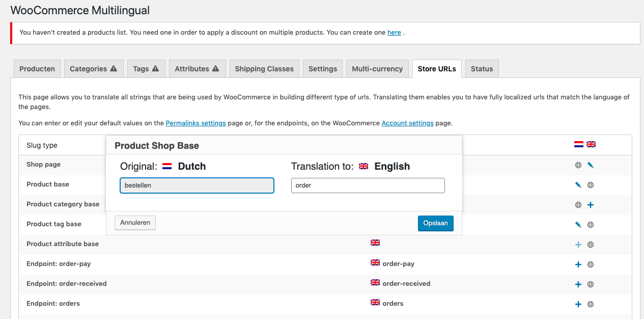Screen dimensions: 644x319
Task: Click the original Dutch 'bestellen' field
Action: (x=197, y=185)
